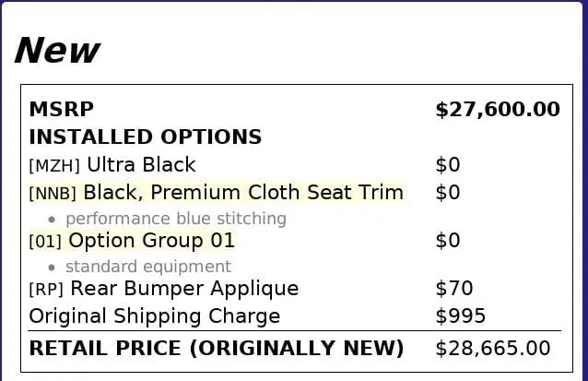This screenshot has width=588, height=381.
Task: Click the "New" heading
Action: (x=56, y=50)
